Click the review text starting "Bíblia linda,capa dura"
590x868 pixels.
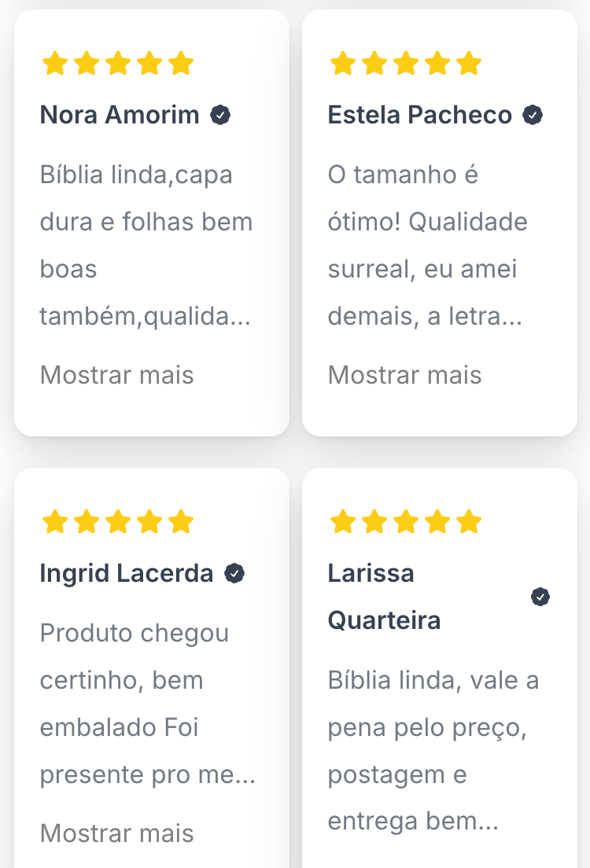(x=146, y=245)
